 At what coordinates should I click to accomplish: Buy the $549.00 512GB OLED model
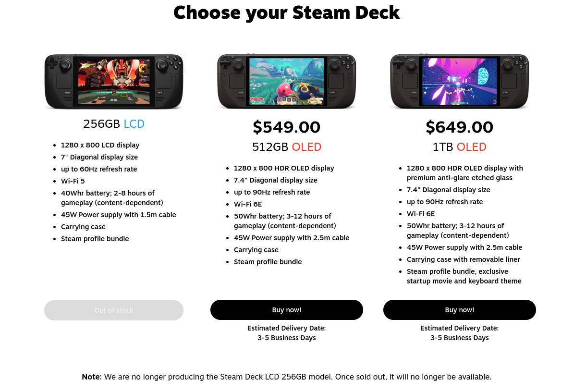[x=287, y=310]
